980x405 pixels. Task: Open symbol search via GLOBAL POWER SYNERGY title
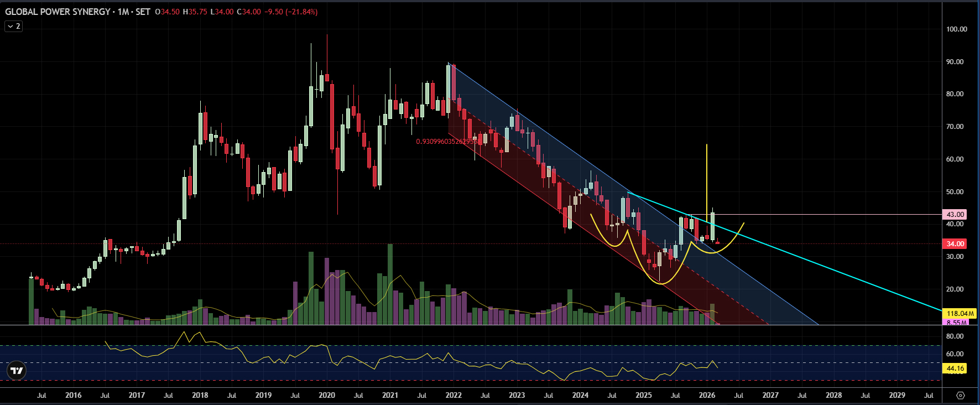click(x=58, y=12)
